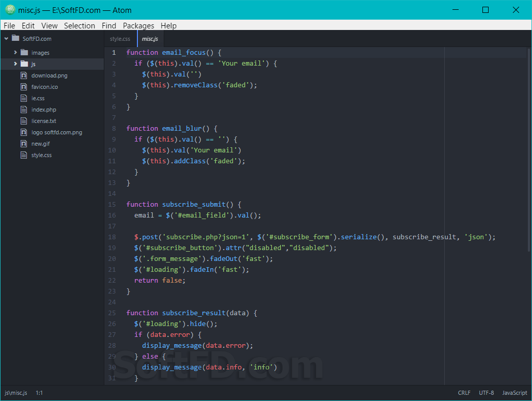The image size is (532, 401).
Task: Select the images folder name
Action: [40, 53]
